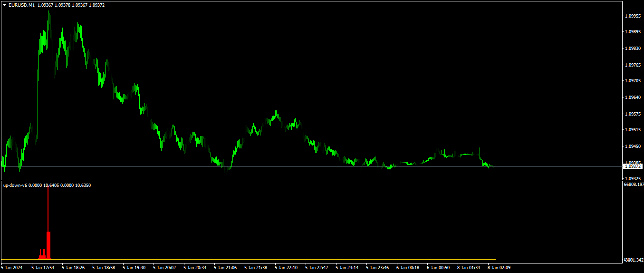
Task: Select the 8 Jan 02:09 time label
Action: [499, 268]
